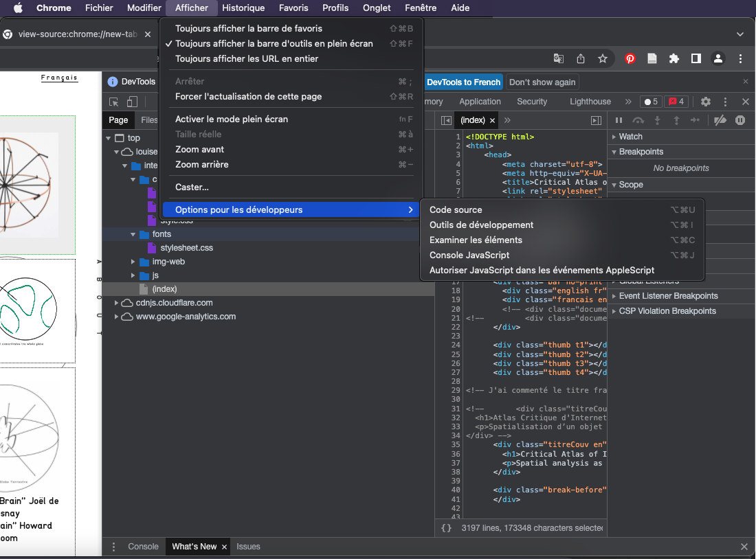The image size is (756, 559).
Task: Open stylesheet.css in the fonts folder
Action: [x=186, y=248]
